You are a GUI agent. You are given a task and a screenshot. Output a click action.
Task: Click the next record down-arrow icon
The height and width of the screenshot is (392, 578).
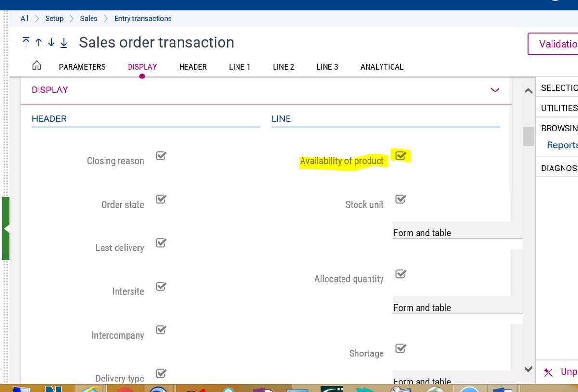[x=51, y=42]
